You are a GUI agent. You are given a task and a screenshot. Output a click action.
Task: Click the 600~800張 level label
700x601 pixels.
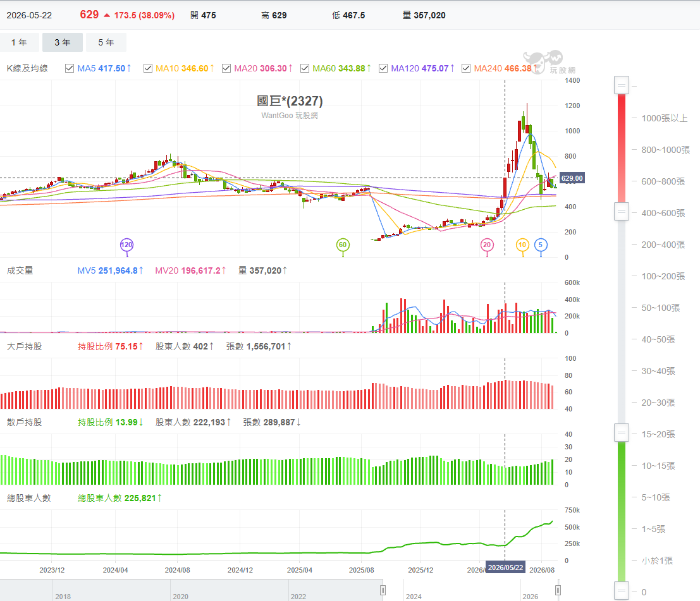point(663,181)
